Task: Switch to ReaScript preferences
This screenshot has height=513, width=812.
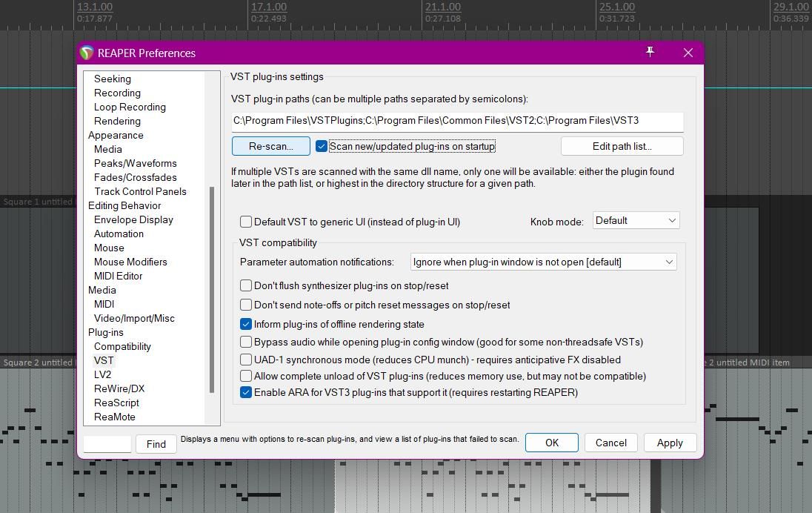Action: click(116, 403)
